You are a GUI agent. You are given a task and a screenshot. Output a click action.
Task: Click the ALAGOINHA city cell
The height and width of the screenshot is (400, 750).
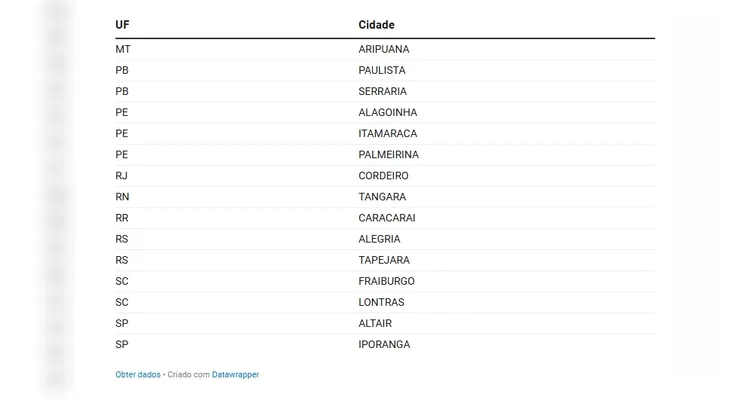[x=388, y=113]
